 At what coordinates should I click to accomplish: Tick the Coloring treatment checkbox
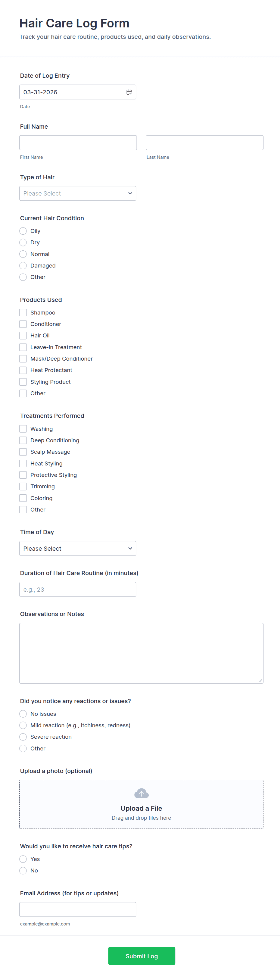23,498
